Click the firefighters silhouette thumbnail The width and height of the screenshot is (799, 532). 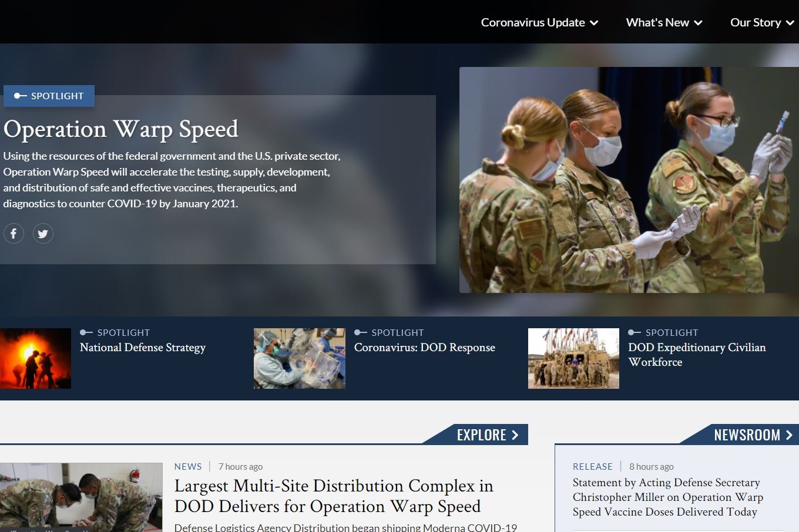pos(35,358)
